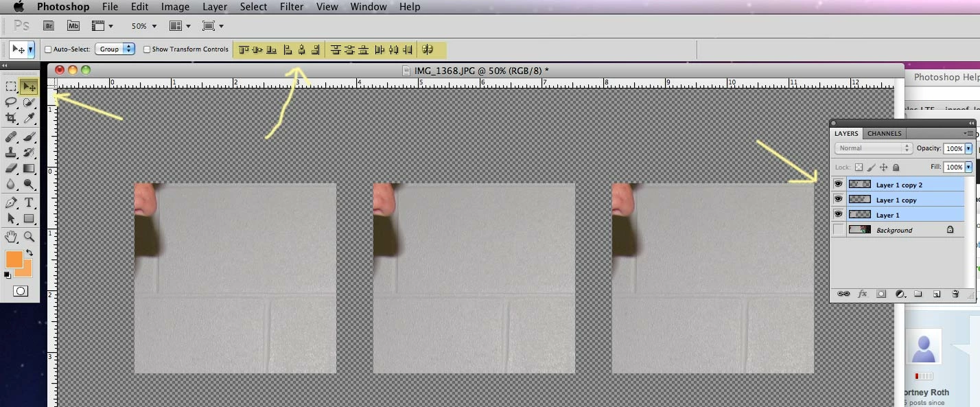Enable Show Transform Controls checkbox
Viewport: 980px width, 407px height.
pyautogui.click(x=147, y=49)
